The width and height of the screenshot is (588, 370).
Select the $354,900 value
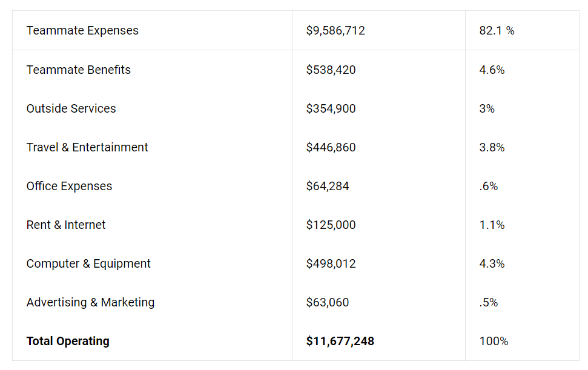(x=331, y=108)
